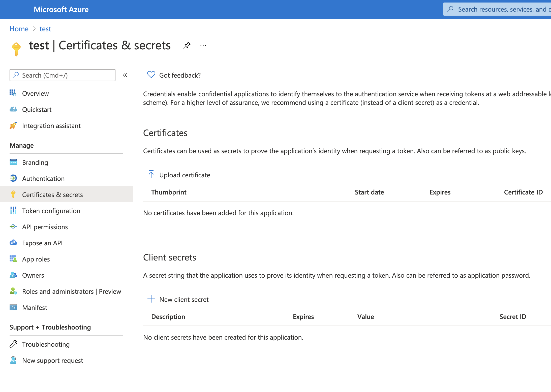
Task: Switch to the Overview section
Action: 35,93
